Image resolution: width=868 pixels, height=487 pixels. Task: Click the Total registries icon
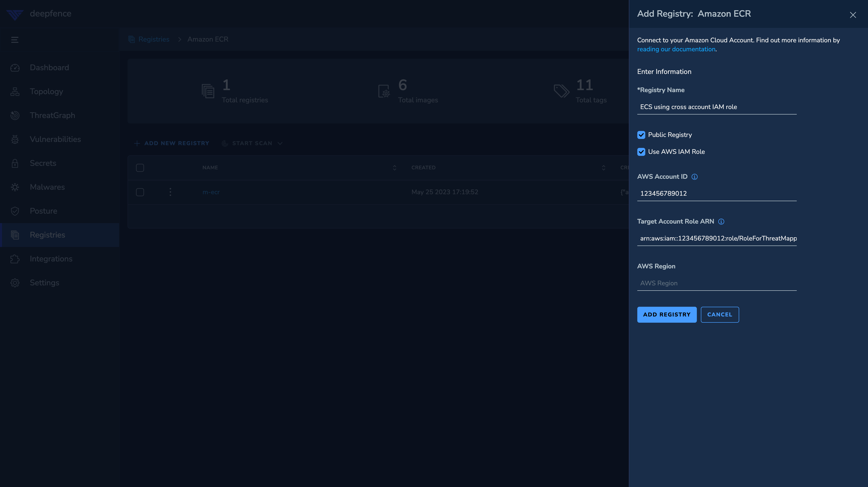tap(208, 91)
